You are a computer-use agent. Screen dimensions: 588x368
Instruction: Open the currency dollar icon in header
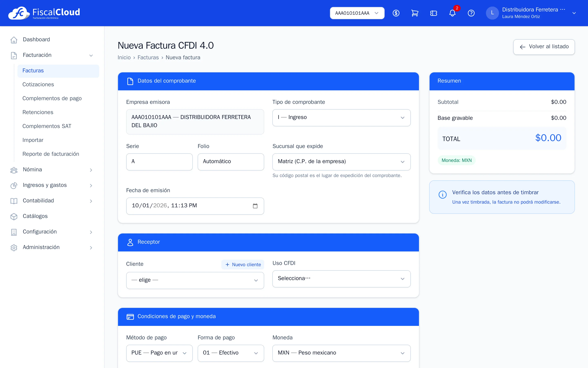[x=396, y=13]
